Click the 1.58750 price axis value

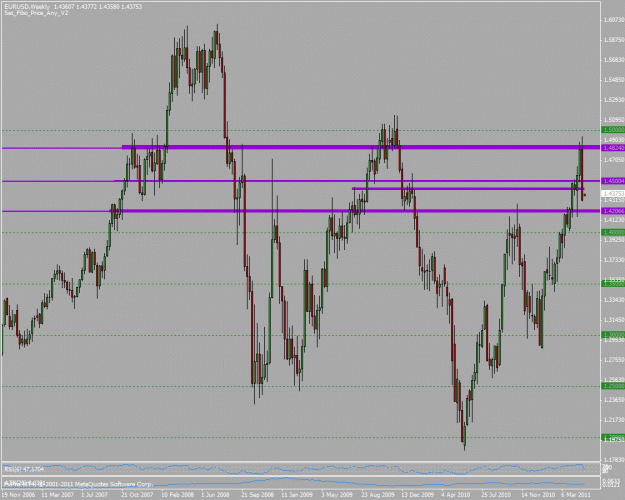[614, 40]
